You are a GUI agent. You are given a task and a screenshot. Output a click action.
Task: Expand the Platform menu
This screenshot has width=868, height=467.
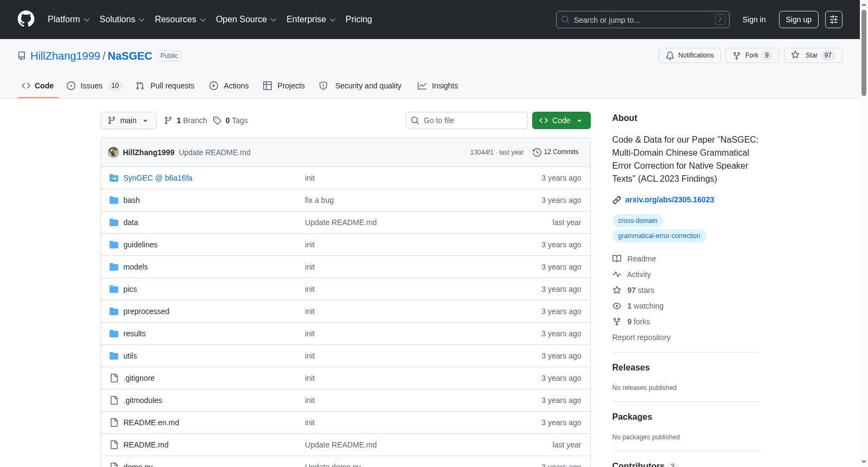[x=69, y=20]
